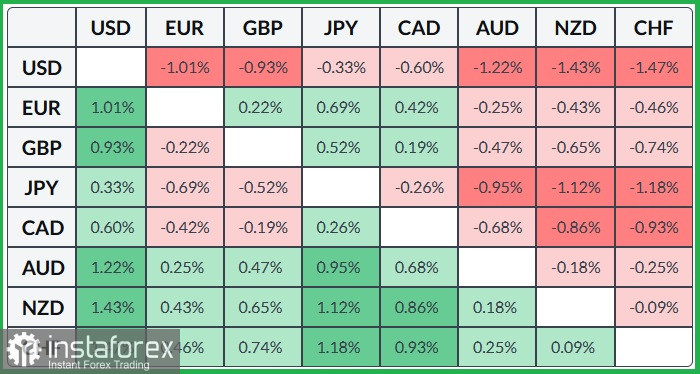Click the JPY row header
The image size is (700, 374).
42,187
